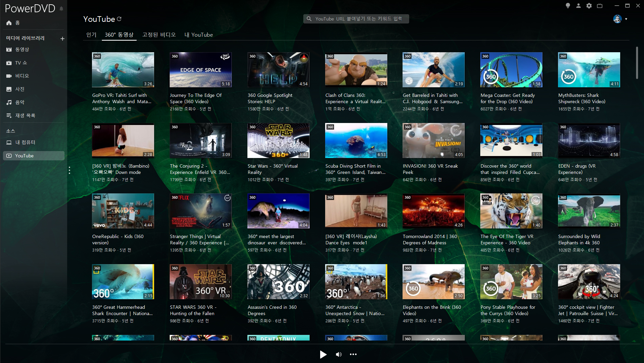Open The Conjuring 2 thumbnail
The width and height of the screenshot is (644, 363).
(201, 141)
